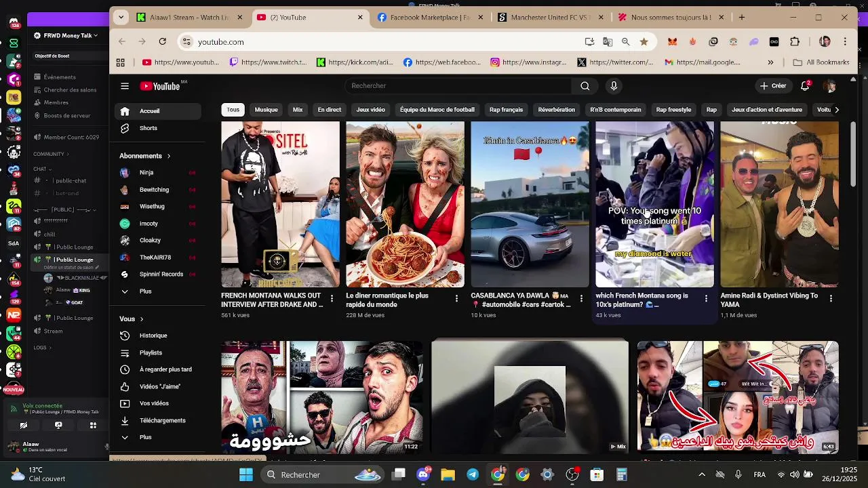Open Discord Événements in FRWD Money Talk
Screen dimensions: 868x488
(60, 77)
